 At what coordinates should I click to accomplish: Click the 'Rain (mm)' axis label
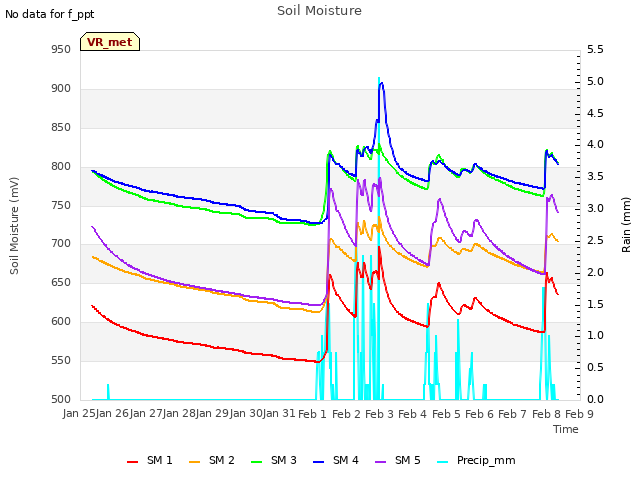[x=626, y=225]
